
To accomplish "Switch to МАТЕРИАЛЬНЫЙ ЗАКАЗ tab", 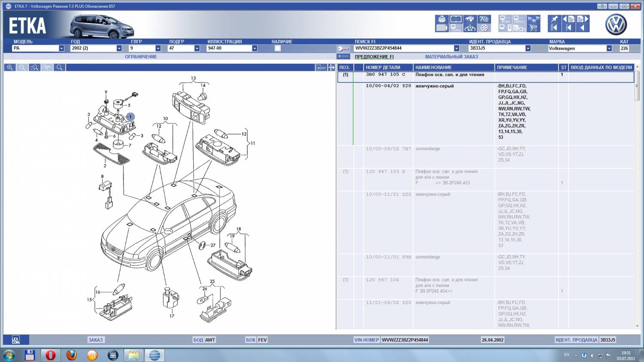I will 451,57.
